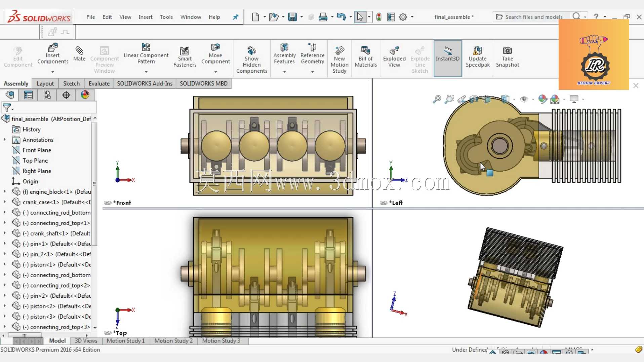Click the Previous View icon
Screen dimensions: 644x362
(461, 99)
